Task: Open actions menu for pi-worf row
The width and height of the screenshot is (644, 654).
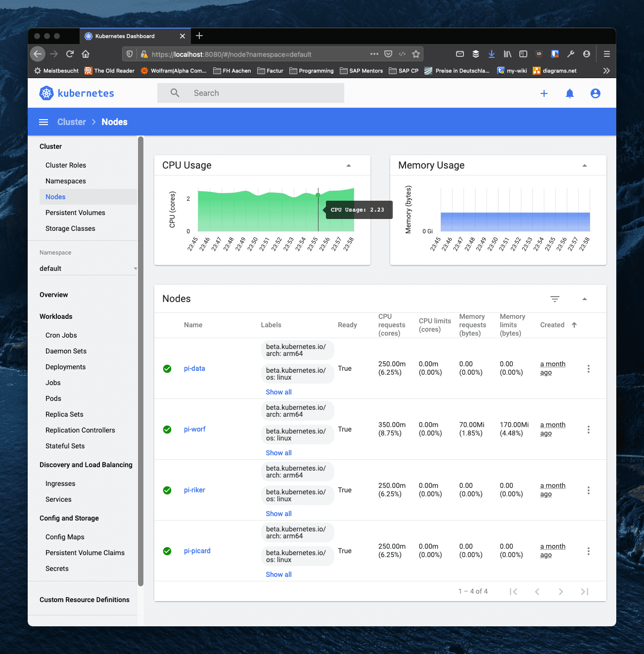Action: pyautogui.click(x=589, y=430)
